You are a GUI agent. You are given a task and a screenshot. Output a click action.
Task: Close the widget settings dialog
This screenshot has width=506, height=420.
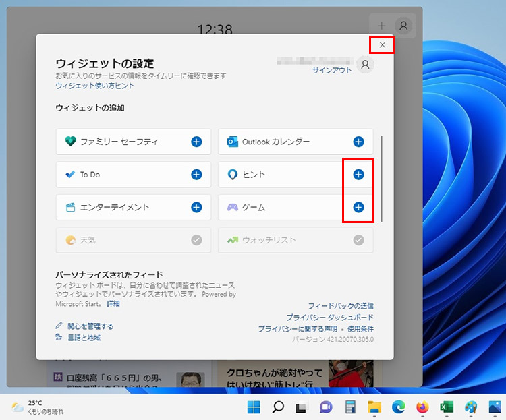click(x=383, y=45)
